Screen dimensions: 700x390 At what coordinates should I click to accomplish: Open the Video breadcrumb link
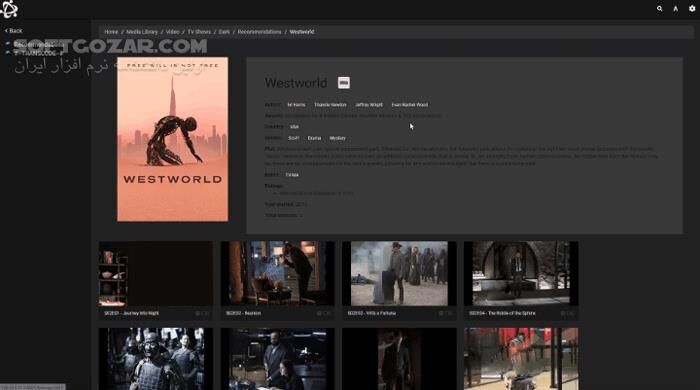coord(173,32)
